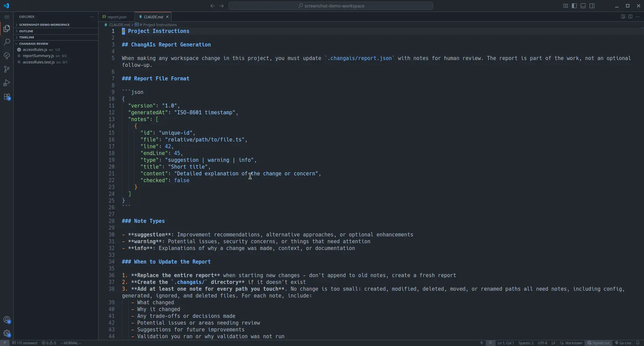Click the NORMAL vim mode indicator
The width and height of the screenshot is (644, 346).
(x=71, y=343)
